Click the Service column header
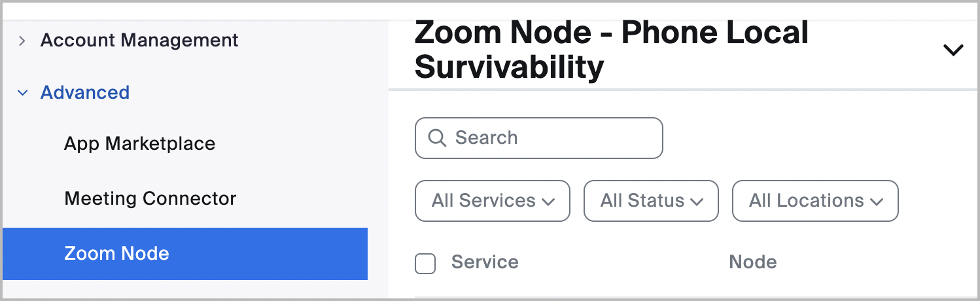The image size is (980, 301). [x=485, y=262]
